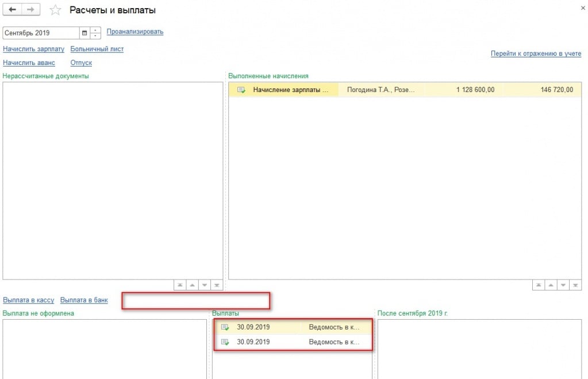Screen dimensions: 588x379
Task: Go to Перейти к отражению в учете
Action: (536, 53)
